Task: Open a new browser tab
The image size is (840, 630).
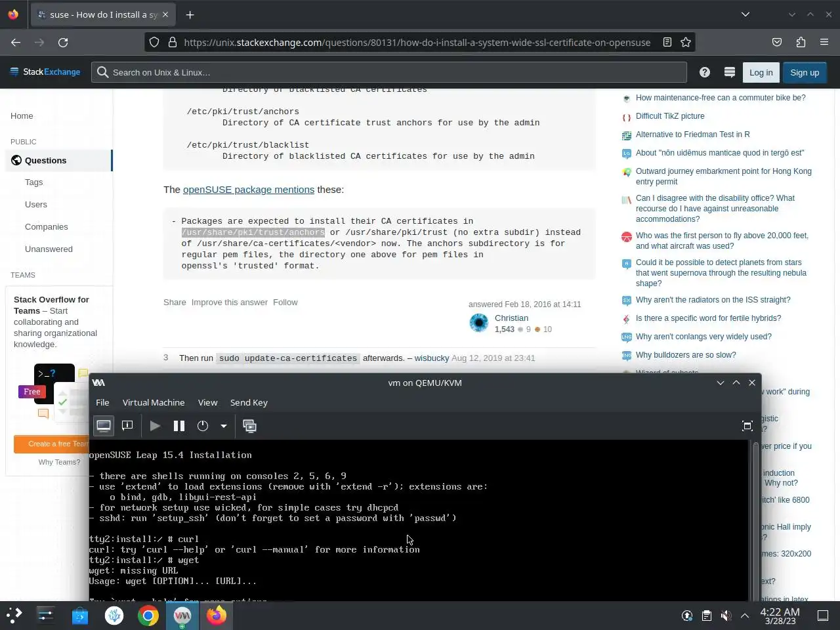Action: click(x=190, y=14)
